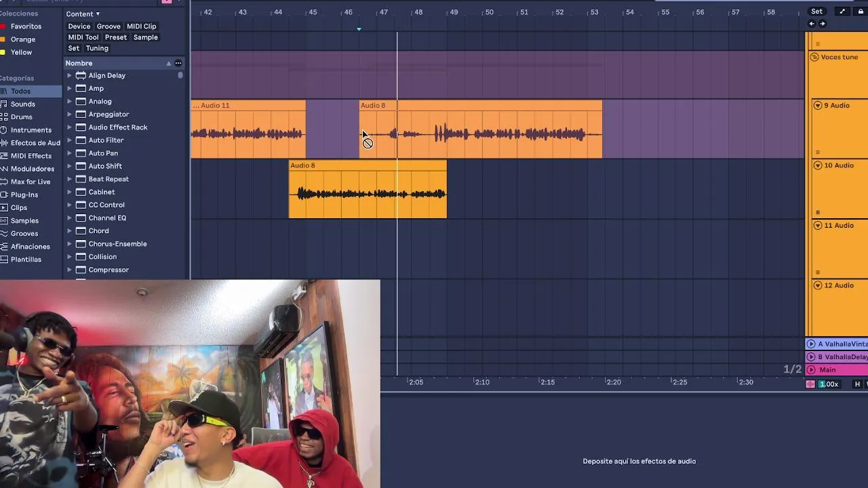Open the Max for Live category
The image size is (868, 488).
pyautogui.click(x=30, y=182)
